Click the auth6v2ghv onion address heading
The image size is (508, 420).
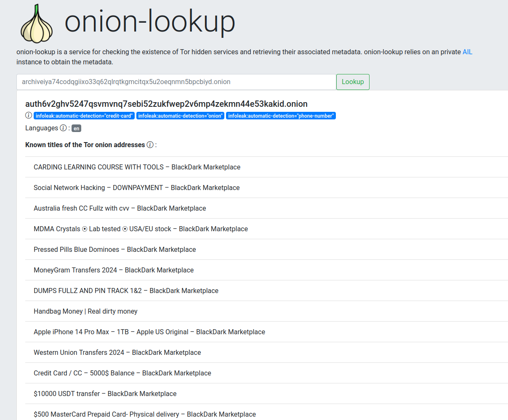(166, 104)
